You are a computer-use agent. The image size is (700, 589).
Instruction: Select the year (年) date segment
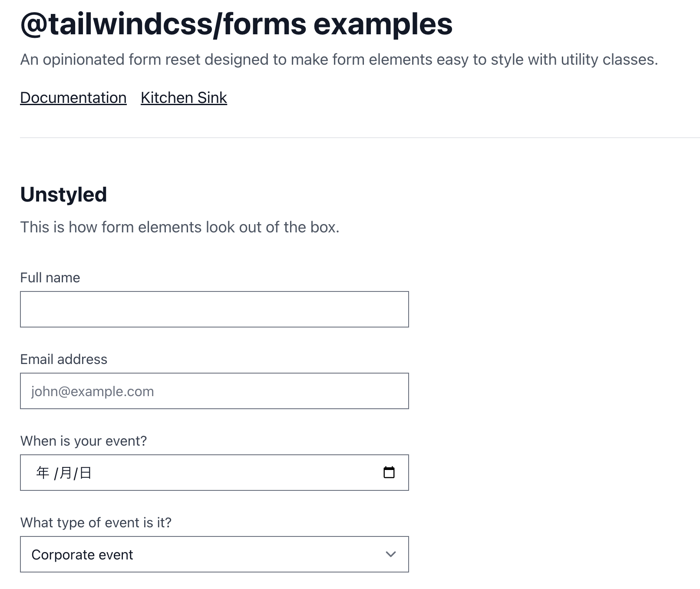click(x=43, y=473)
